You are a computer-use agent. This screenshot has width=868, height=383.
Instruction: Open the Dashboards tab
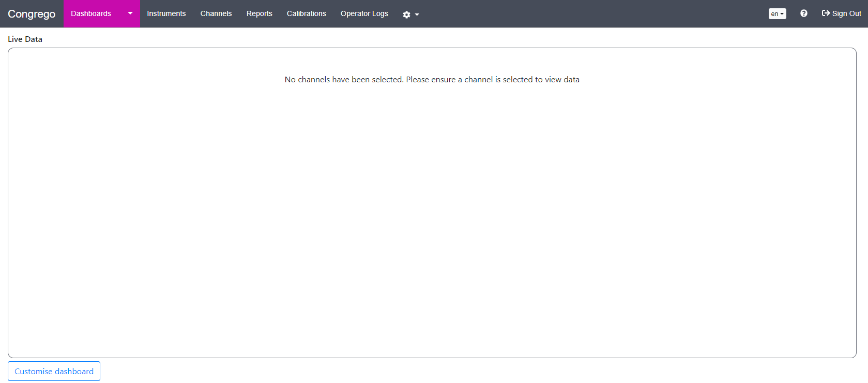tap(91, 13)
